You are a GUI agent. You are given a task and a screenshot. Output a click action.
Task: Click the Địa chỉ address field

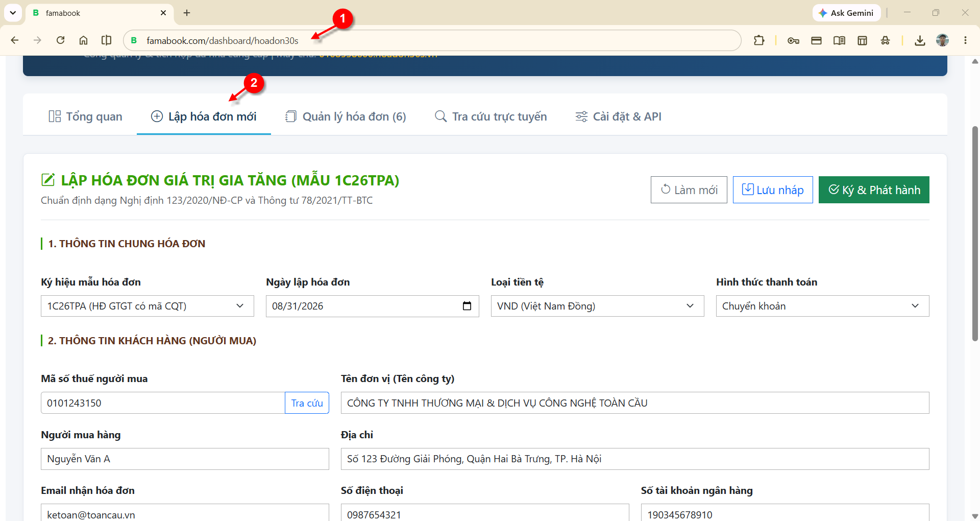[x=635, y=459]
